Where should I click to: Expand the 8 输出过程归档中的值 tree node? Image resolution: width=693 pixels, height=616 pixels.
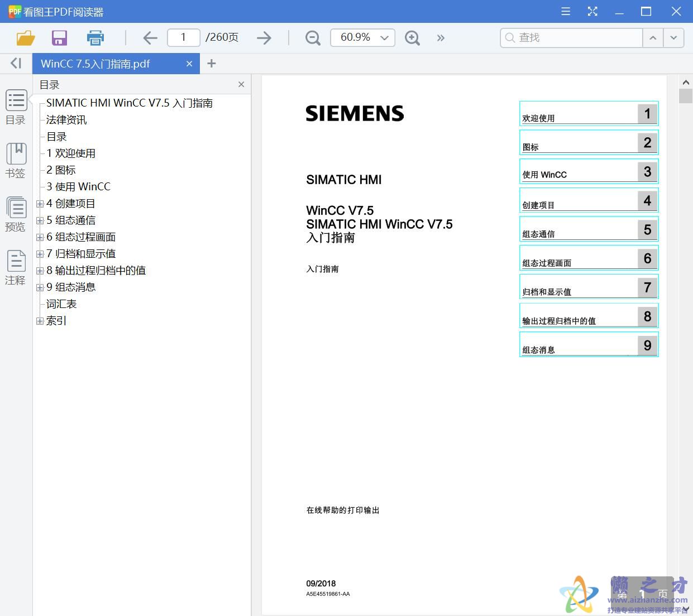(x=40, y=271)
